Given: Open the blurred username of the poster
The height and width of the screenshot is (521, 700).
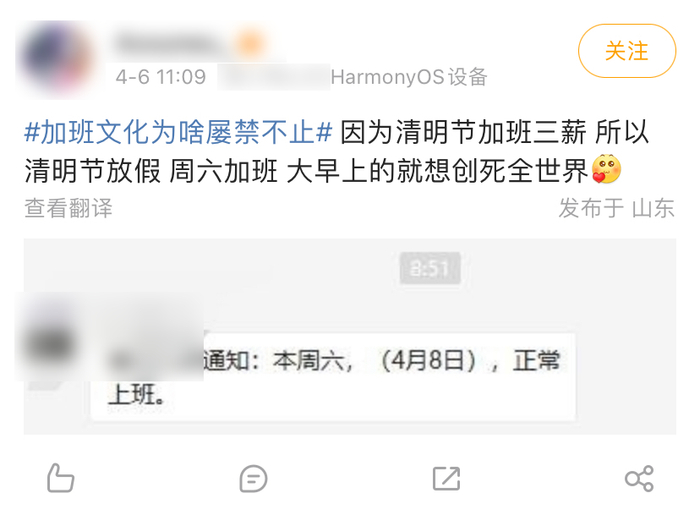Looking at the screenshot, I should tap(172, 43).
